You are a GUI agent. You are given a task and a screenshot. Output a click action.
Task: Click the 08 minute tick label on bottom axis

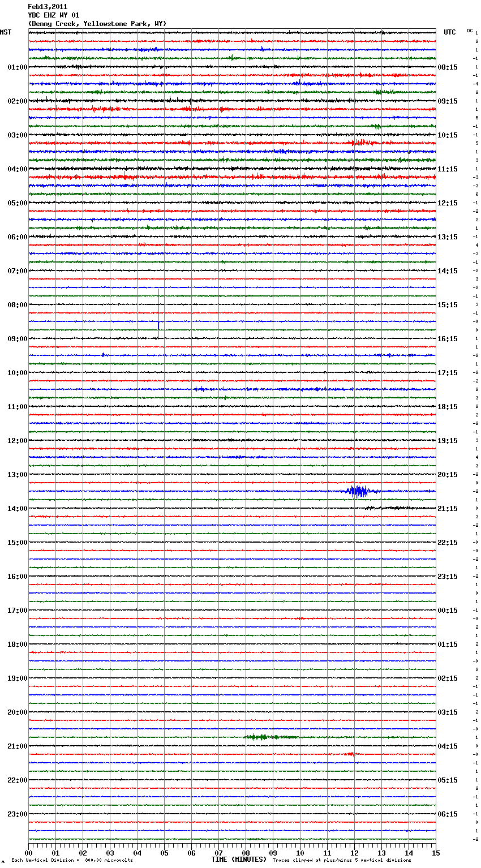246,853
